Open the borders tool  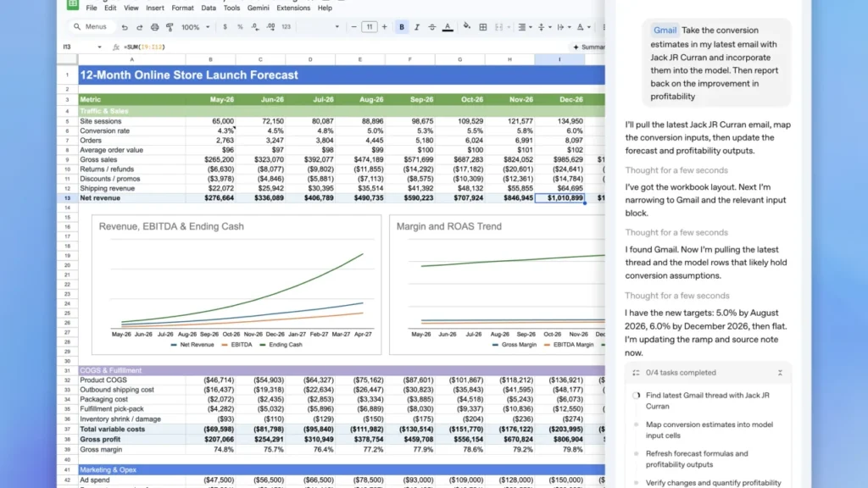tap(483, 27)
